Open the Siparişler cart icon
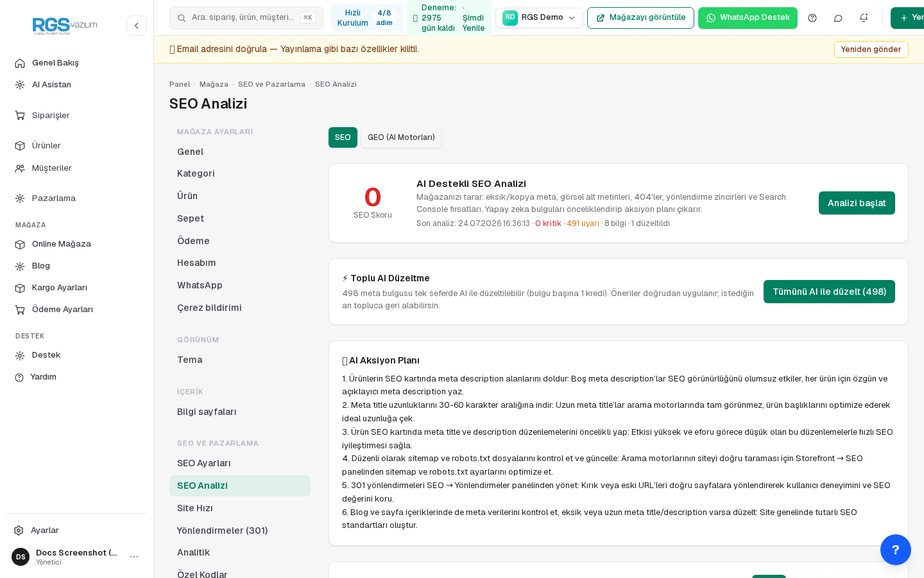The image size is (924, 578). pyautogui.click(x=20, y=116)
